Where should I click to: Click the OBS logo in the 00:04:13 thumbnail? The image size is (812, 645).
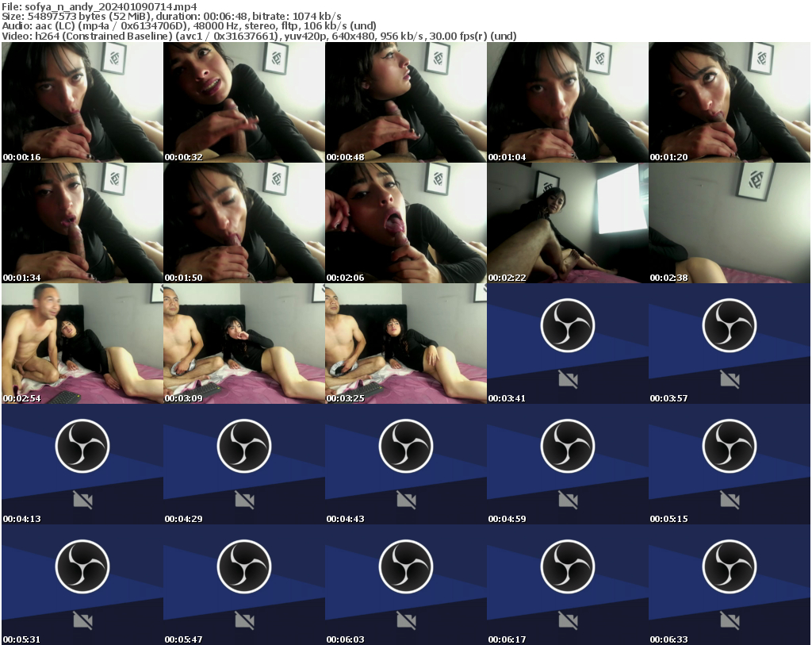pos(82,446)
